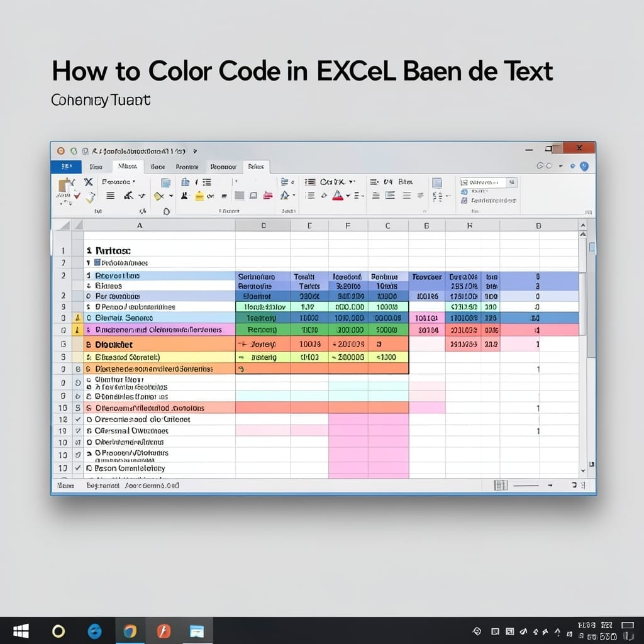
Task: Click the blue document page icon near font box
Action: pyautogui.click(x=165, y=182)
